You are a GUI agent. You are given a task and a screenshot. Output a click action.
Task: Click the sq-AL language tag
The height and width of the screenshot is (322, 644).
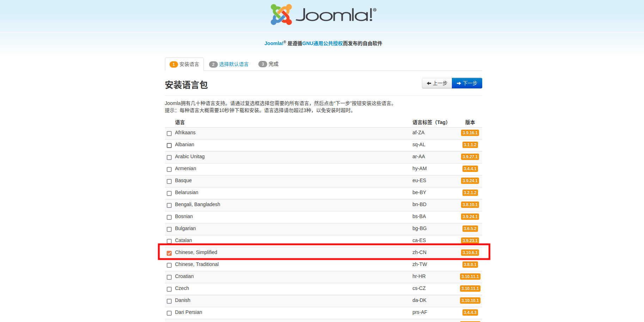pos(419,144)
